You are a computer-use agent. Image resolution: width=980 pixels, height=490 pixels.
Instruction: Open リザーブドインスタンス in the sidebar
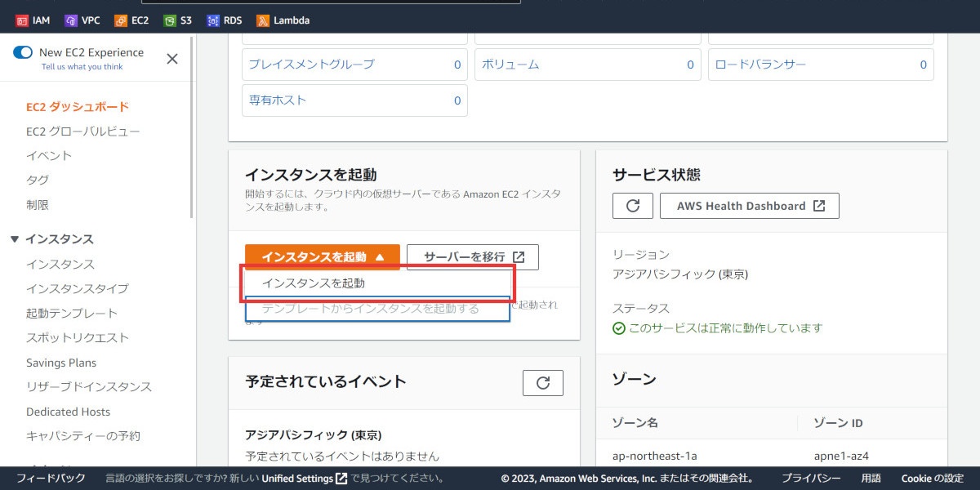(89, 387)
